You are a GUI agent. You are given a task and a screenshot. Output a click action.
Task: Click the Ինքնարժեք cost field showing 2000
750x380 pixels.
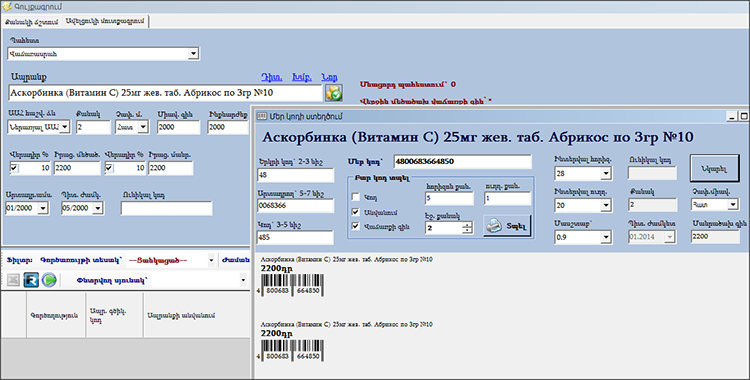click(x=228, y=127)
